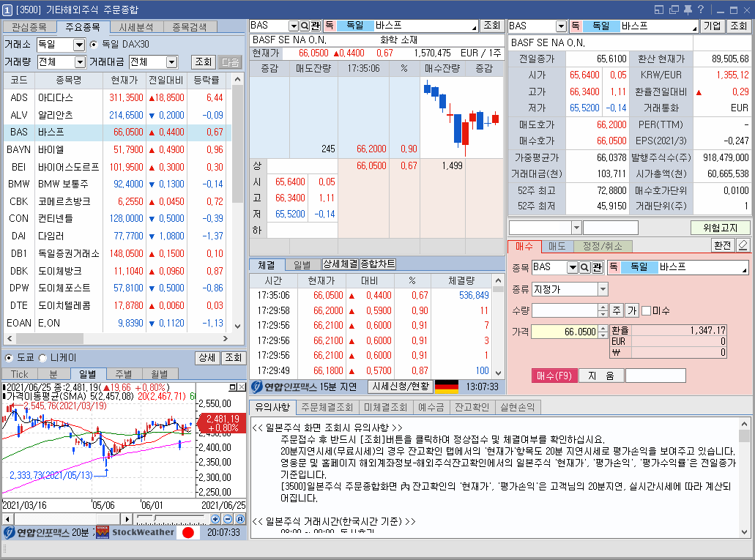Switch to 종목검색 tab
Image resolution: width=755 pixels, height=560 pixels.
(x=190, y=27)
